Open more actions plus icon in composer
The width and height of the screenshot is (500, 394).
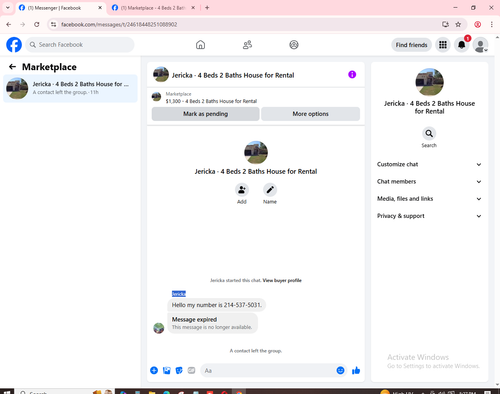point(154,370)
